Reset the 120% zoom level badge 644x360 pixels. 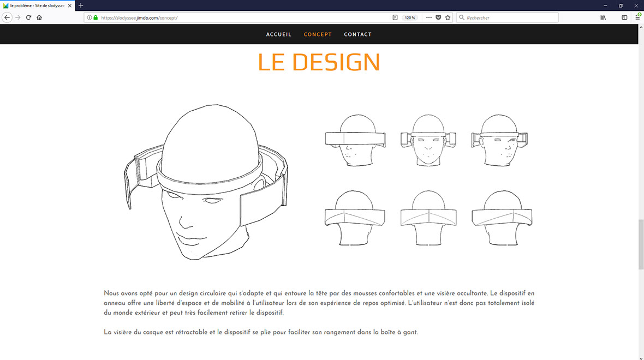(x=410, y=17)
